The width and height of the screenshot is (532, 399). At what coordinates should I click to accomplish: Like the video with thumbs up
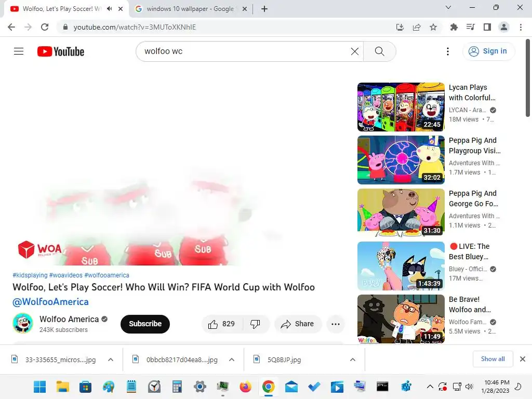(x=222, y=324)
